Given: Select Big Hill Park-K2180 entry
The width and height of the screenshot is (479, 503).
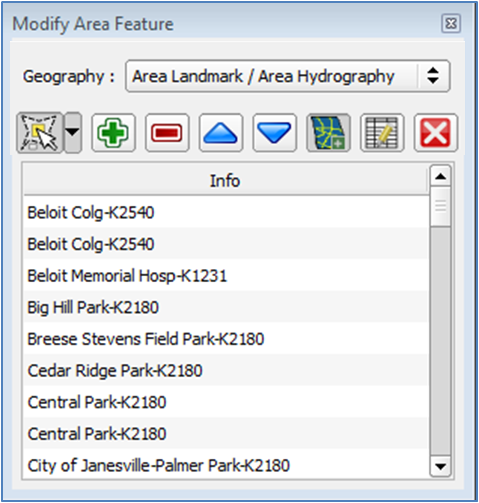Looking at the screenshot, I should coord(225,307).
